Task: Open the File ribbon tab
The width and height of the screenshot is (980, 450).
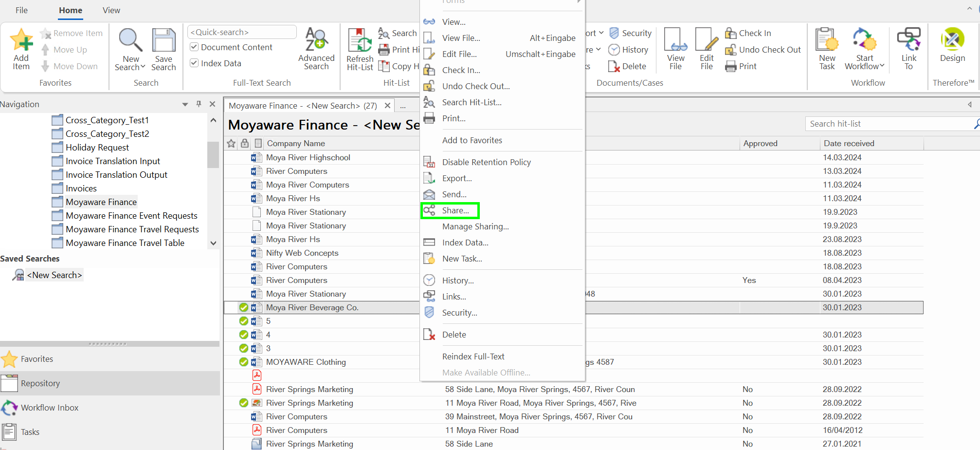Action: coord(21,10)
